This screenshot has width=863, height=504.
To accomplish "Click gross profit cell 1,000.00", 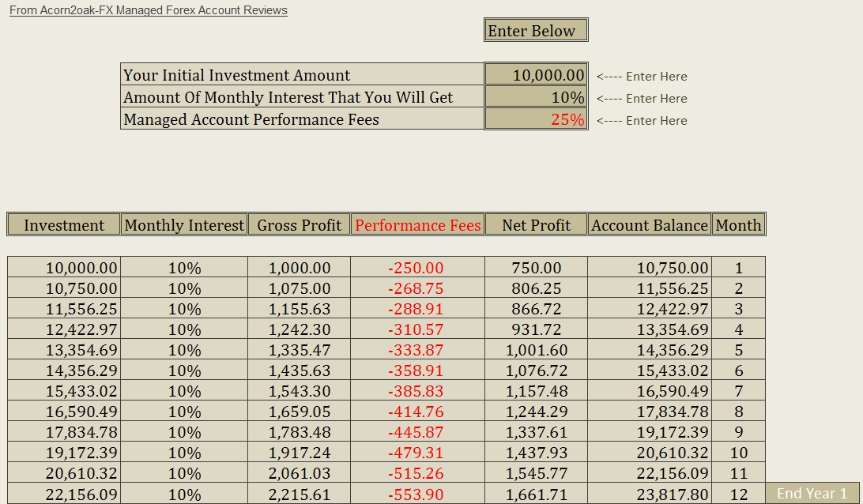I will 299,268.
